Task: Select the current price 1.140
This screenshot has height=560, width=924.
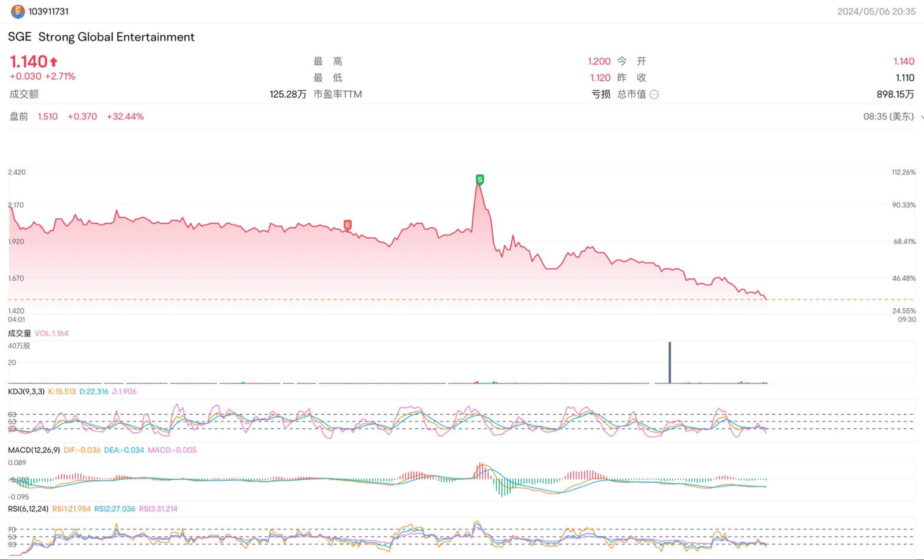Action: click(x=28, y=62)
